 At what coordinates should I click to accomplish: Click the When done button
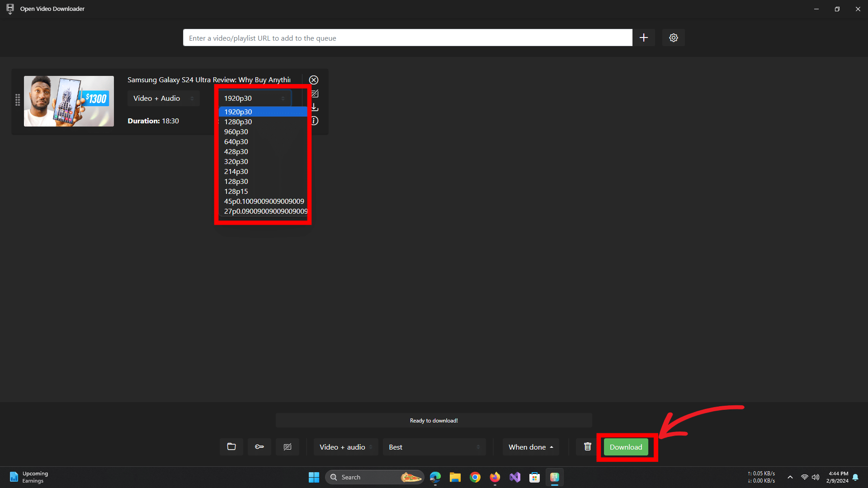tap(531, 447)
